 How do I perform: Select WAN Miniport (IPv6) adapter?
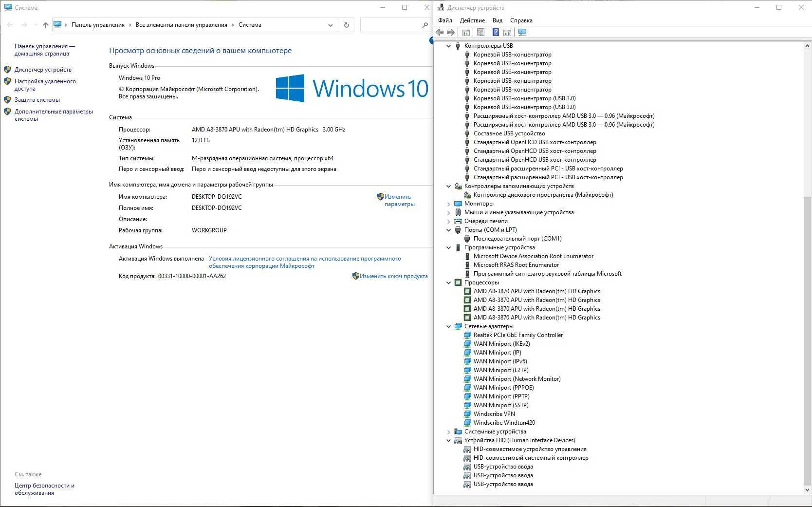pos(500,361)
